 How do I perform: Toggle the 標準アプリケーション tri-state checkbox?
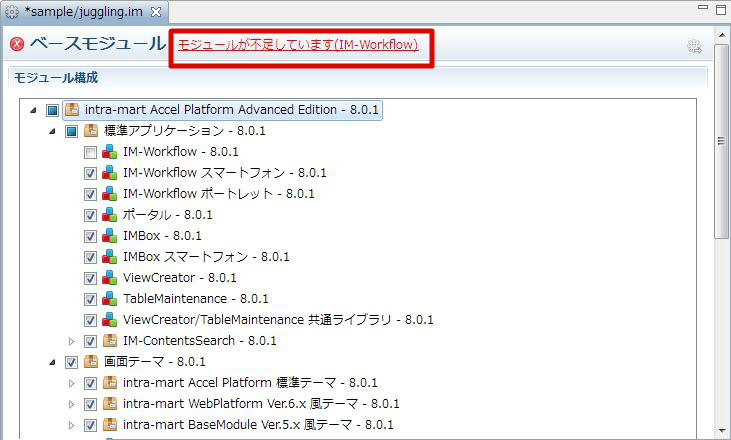click(x=71, y=131)
